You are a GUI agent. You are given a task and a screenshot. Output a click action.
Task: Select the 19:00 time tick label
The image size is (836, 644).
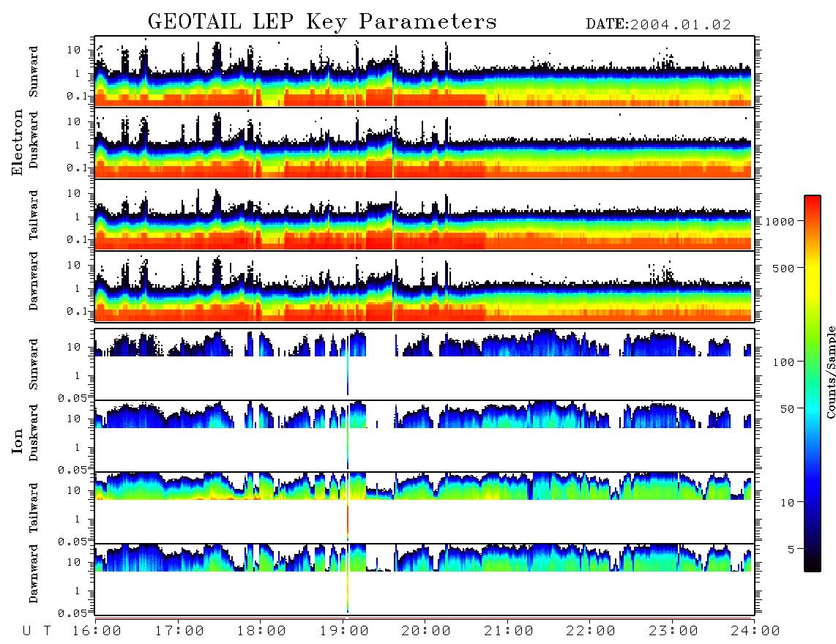[344, 632]
